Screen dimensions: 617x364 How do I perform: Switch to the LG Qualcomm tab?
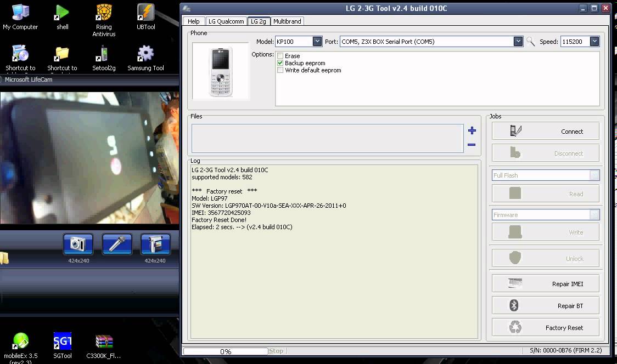[x=226, y=21]
